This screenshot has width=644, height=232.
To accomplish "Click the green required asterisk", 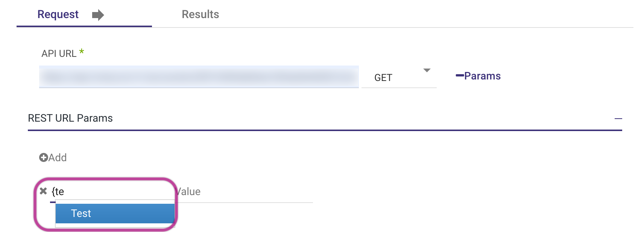I will [82, 52].
